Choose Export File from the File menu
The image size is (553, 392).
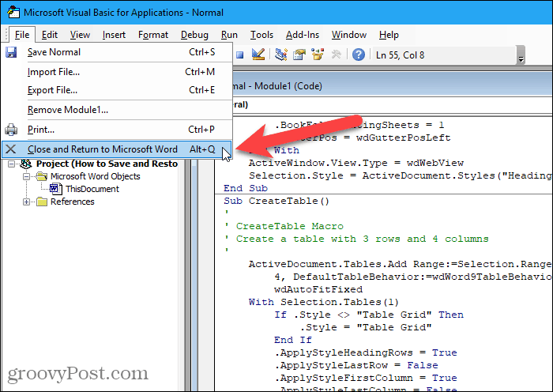click(117, 90)
